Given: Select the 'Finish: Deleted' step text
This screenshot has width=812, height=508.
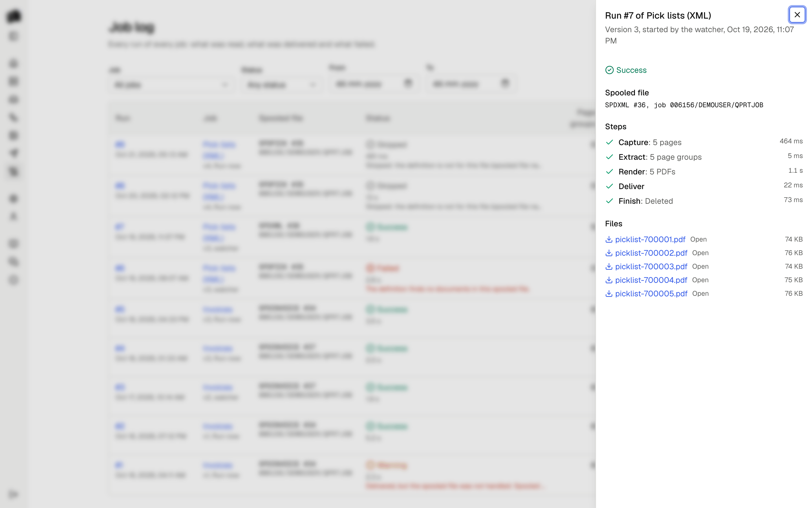Looking at the screenshot, I should click(646, 201).
